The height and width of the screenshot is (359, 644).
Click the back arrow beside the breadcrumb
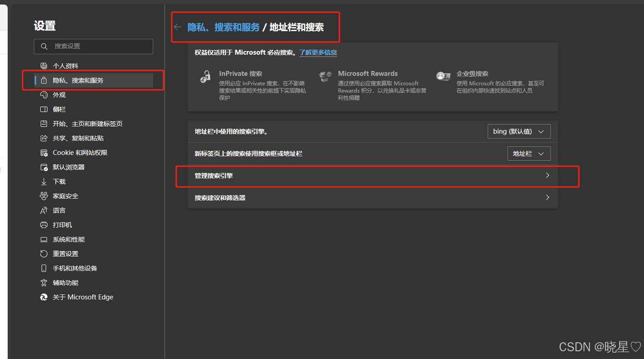click(x=178, y=27)
